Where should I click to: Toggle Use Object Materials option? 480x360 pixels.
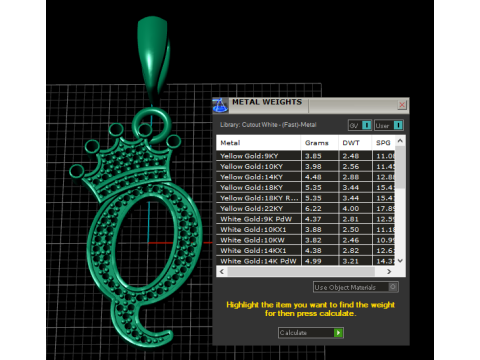[x=356, y=287]
